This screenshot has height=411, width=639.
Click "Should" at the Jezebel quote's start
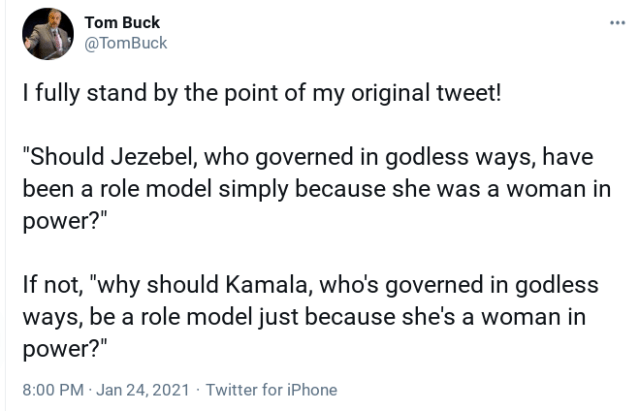64,158
